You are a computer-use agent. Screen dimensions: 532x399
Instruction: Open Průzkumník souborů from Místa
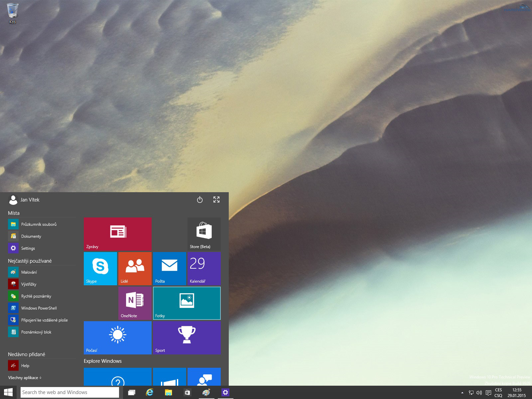coord(39,224)
